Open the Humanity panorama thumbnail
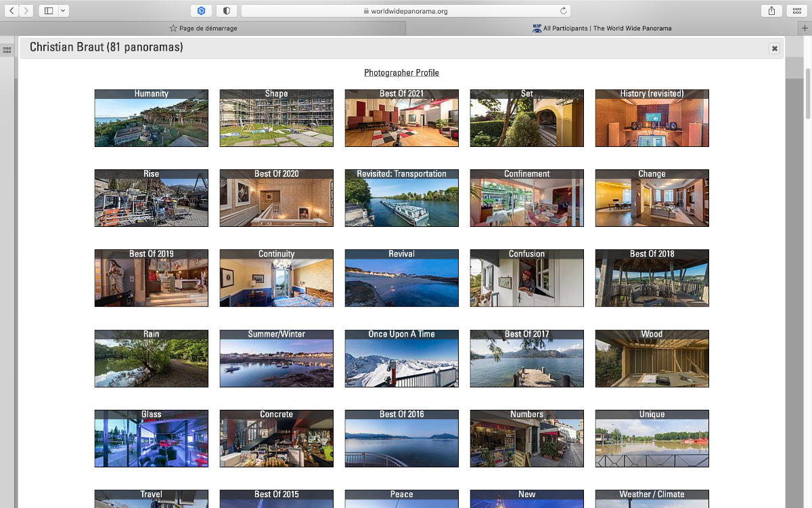Viewport: 812px width, 508px height. [151, 118]
